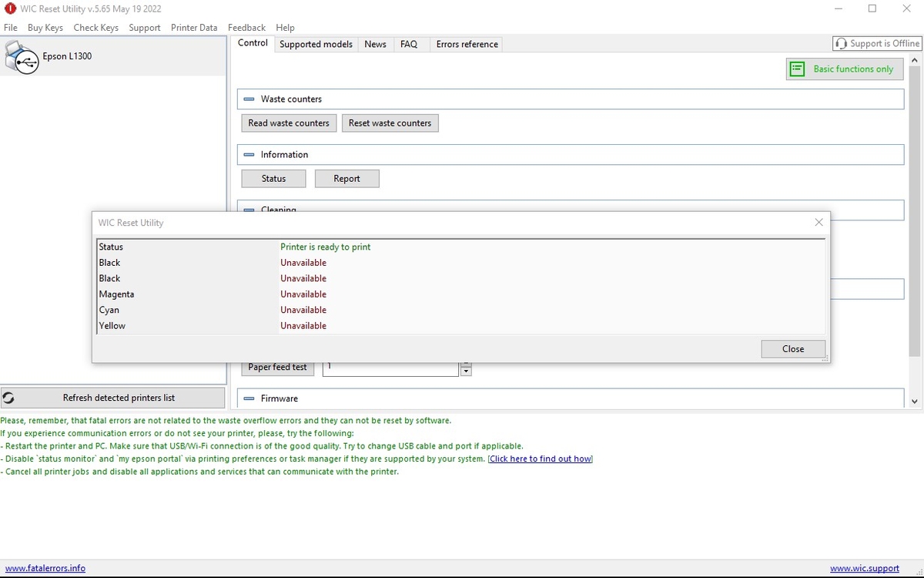Click Close in the status dialog

click(x=793, y=349)
